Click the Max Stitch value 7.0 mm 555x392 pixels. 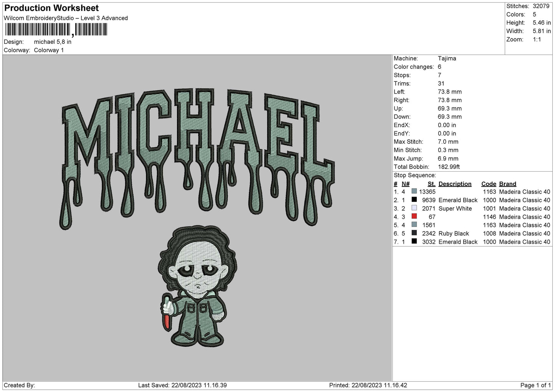448,142
